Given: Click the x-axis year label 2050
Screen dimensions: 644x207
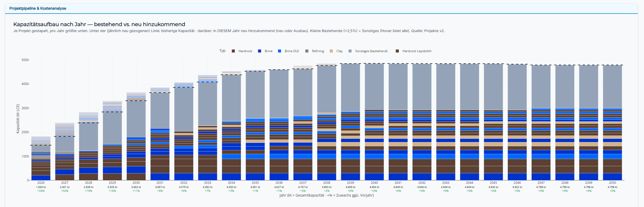Looking at the screenshot, I should pyautogui.click(x=612, y=183).
